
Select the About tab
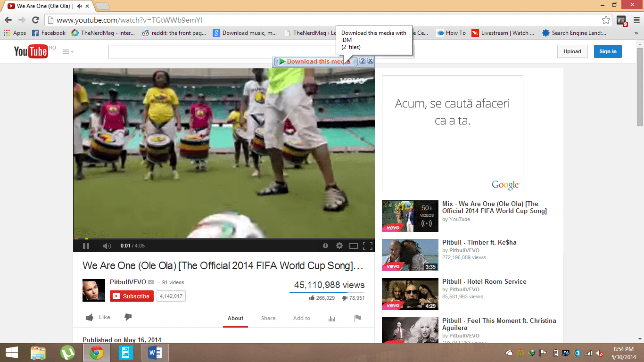click(235, 318)
